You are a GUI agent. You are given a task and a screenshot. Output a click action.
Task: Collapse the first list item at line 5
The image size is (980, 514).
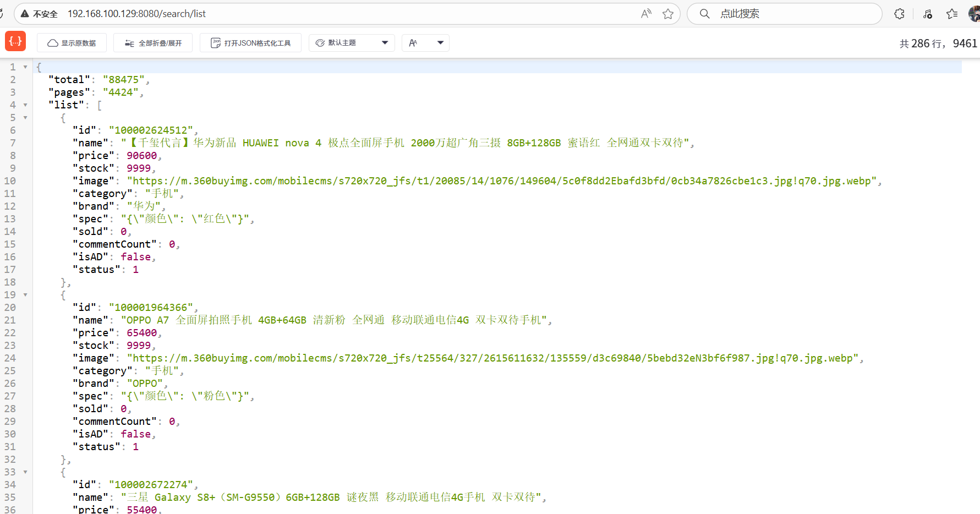25,118
